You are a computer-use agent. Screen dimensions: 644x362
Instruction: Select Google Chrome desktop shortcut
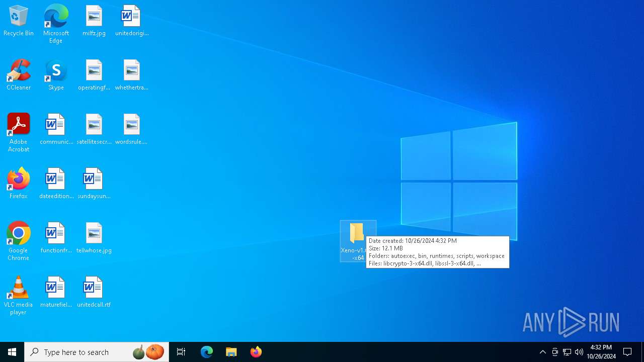pos(19,241)
